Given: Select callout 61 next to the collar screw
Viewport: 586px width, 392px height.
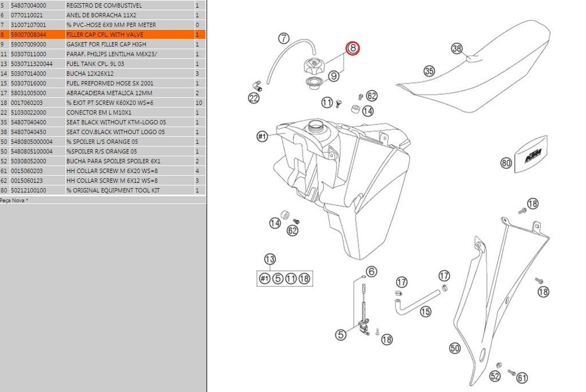Looking at the screenshot, I should tap(522, 377).
